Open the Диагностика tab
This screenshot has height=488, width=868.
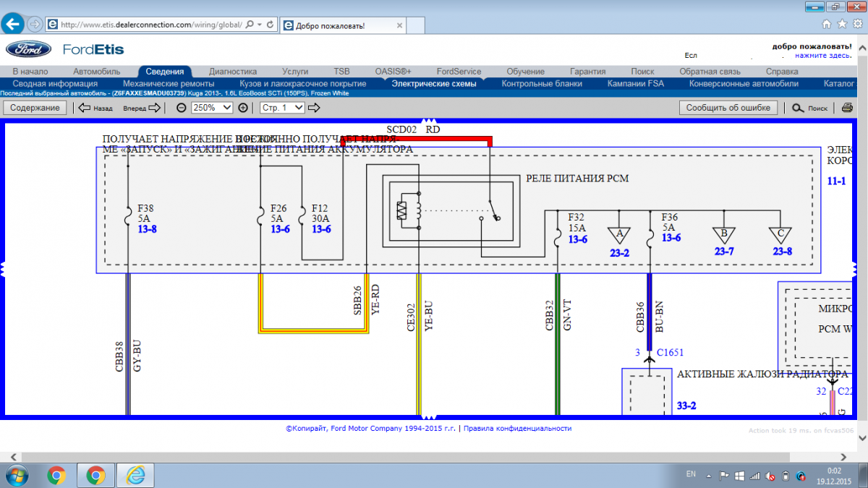[233, 72]
